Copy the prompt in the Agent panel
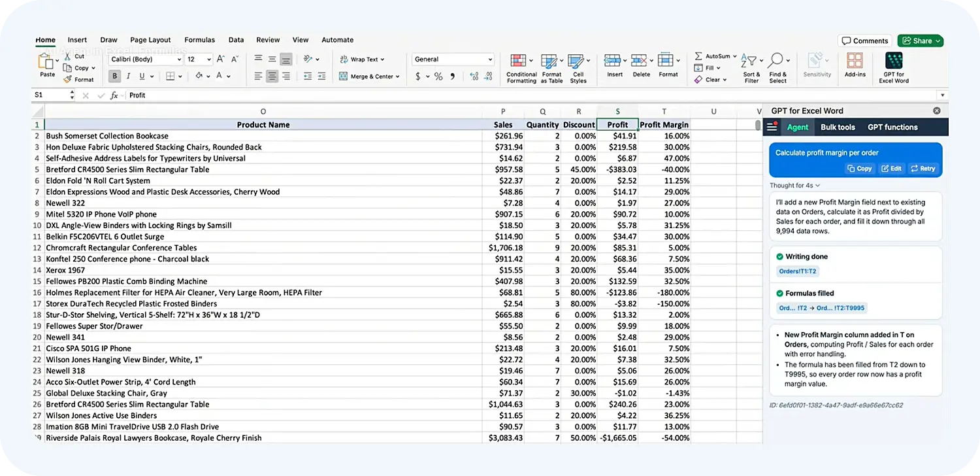The width and height of the screenshot is (980, 476). pyautogui.click(x=860, y=169)
